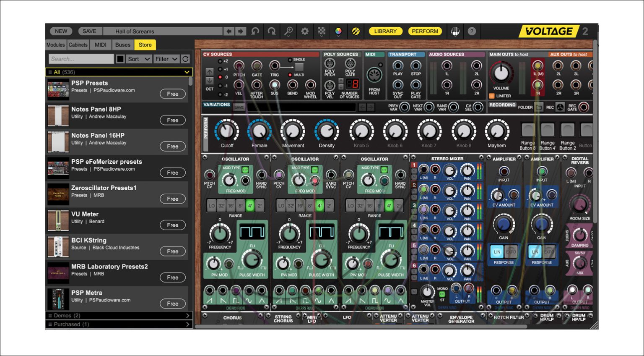Click the LIBRARY button

[385, 31]
